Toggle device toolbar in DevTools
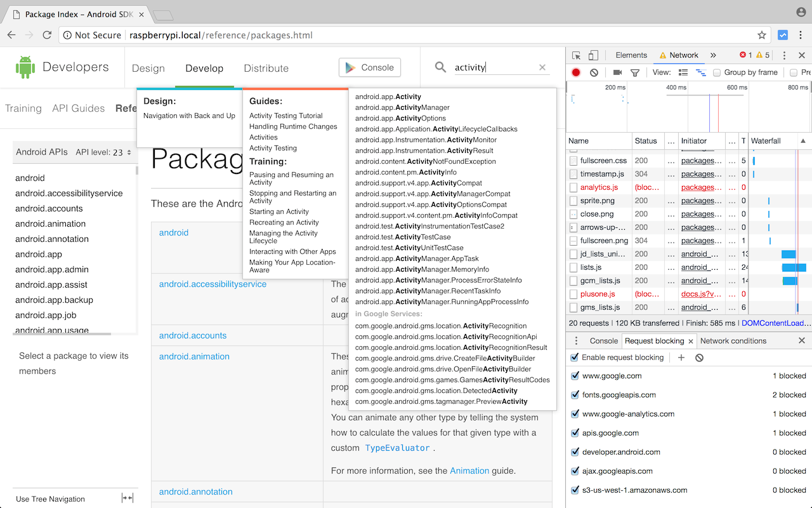Screen dimensions: 812x508 coord(593,55)
